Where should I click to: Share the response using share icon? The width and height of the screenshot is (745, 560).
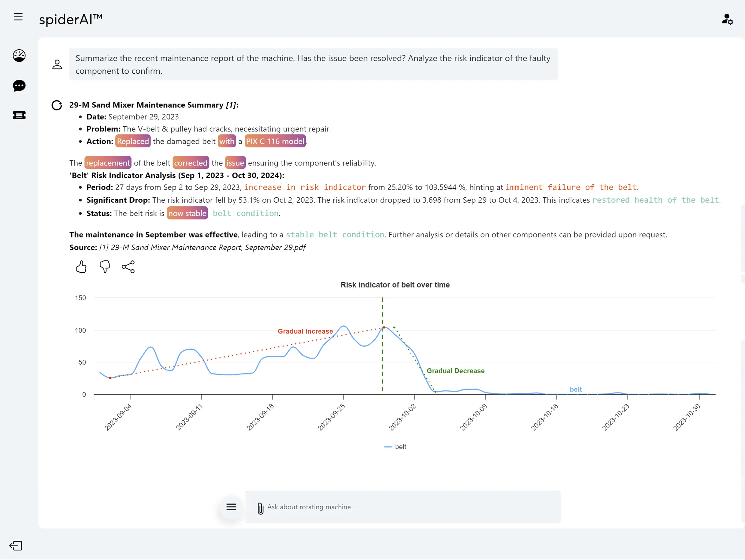pos(128,267)
